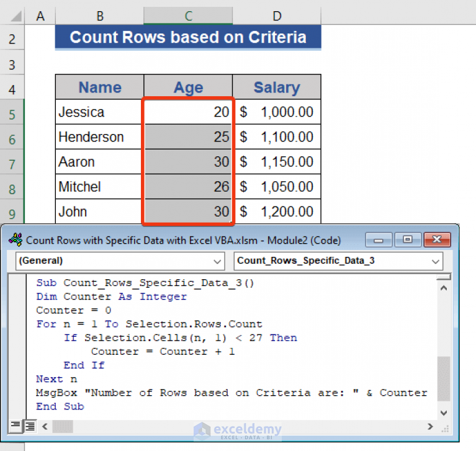The height and width of the screenshot is (451, 476).
Task: Click the Mitchel cell
Action: pos(99,187)
